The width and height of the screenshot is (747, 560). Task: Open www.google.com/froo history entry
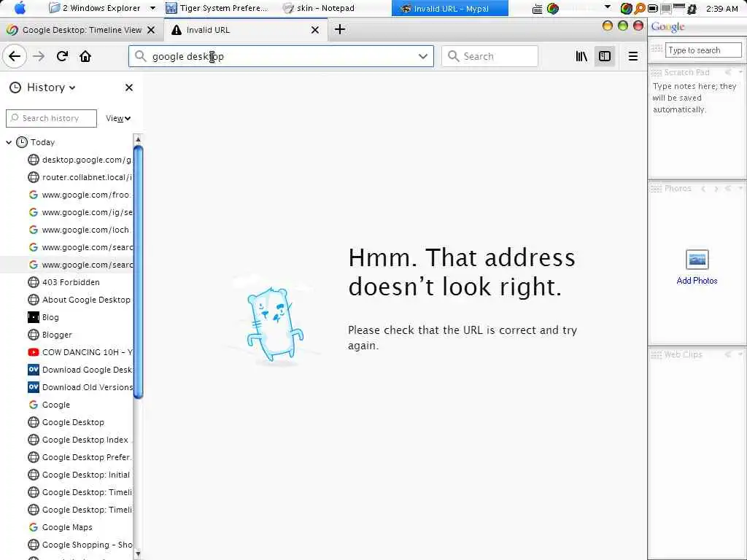click(80, 195)
